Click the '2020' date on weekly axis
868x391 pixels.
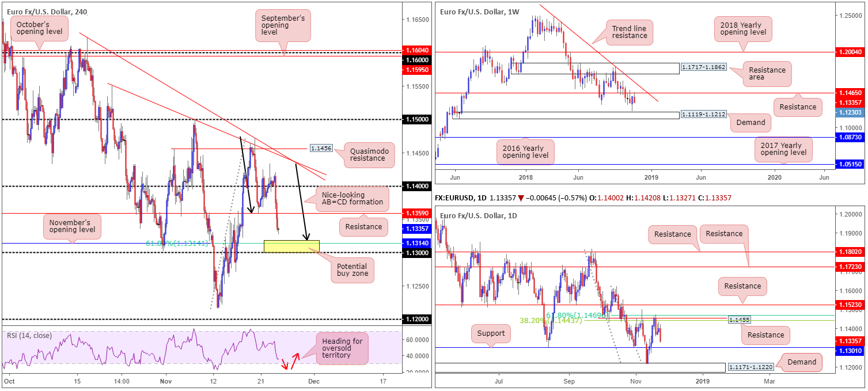pyautogui.click(x=775, y=179)
